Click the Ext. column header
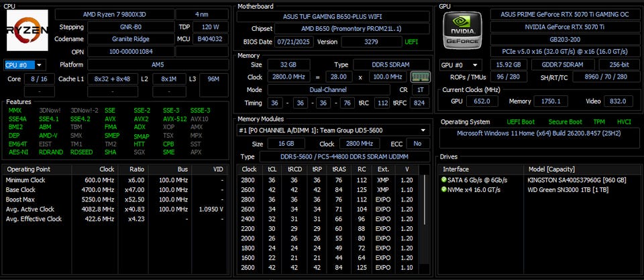 [383, 169]
